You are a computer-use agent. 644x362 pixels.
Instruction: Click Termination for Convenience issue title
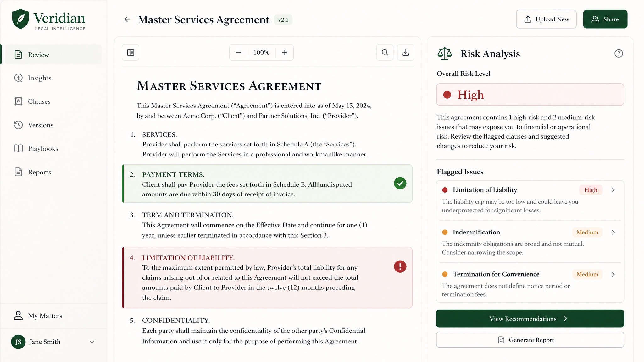click(x=496, y=274)
